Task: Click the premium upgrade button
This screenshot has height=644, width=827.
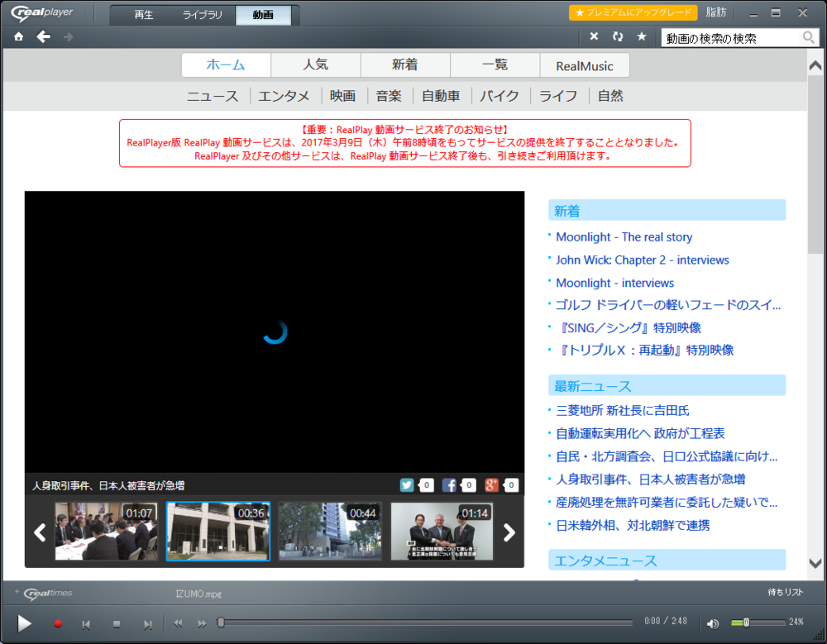Action: coord(633,12)
